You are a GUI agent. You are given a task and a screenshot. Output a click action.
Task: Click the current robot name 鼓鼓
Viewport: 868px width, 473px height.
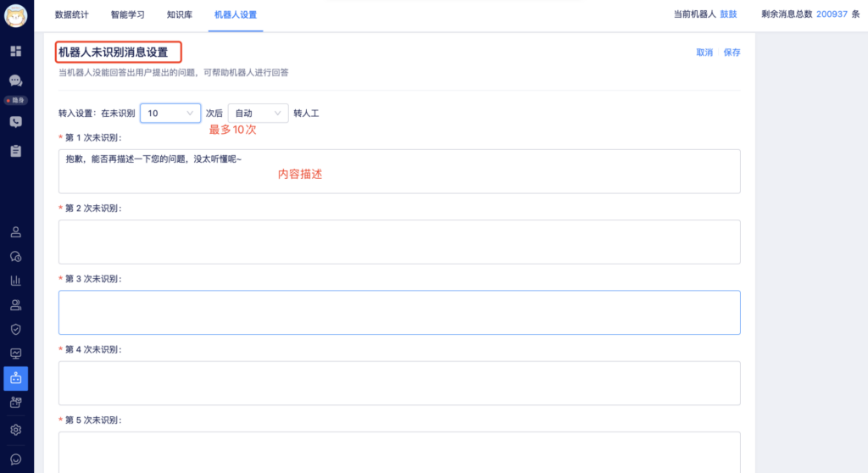coord(728,14)
